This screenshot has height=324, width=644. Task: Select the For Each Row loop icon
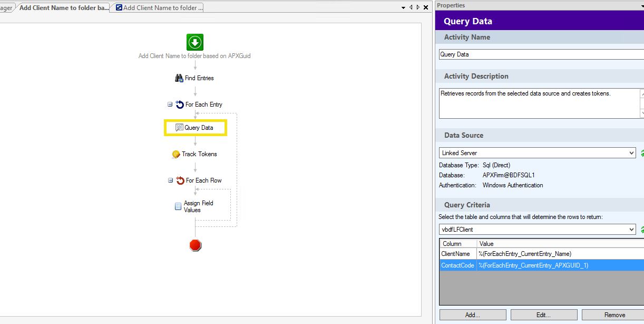point(180,180)
